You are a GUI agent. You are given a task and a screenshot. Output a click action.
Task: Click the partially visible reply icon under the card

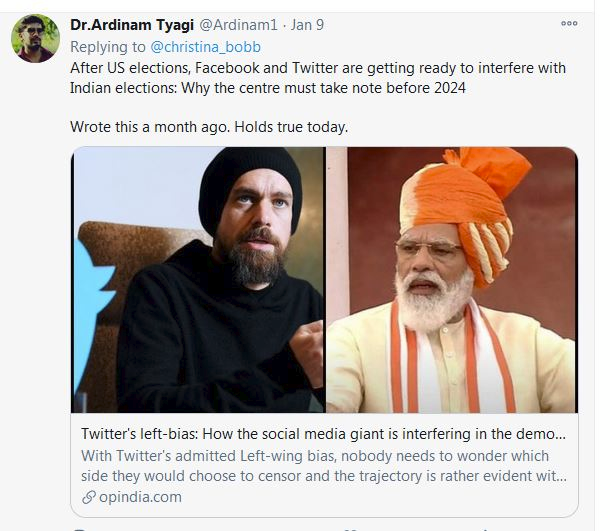[80, 529]
